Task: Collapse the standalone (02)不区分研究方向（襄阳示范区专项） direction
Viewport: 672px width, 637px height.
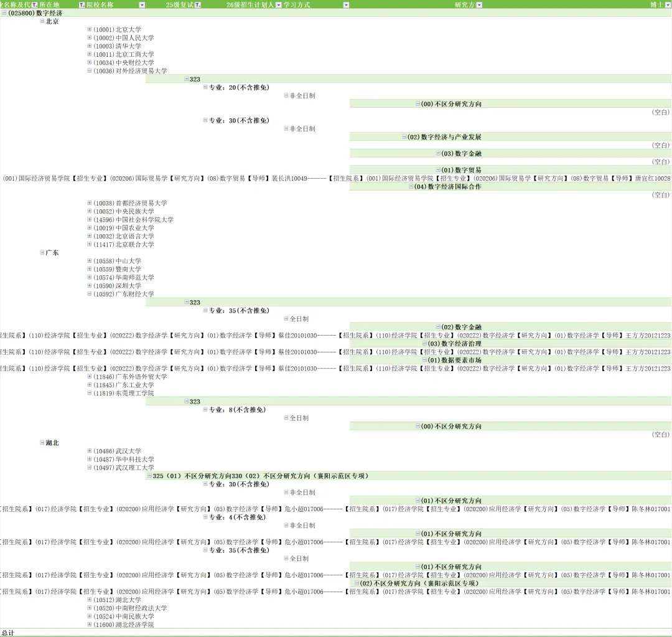Action: point(357,583)
